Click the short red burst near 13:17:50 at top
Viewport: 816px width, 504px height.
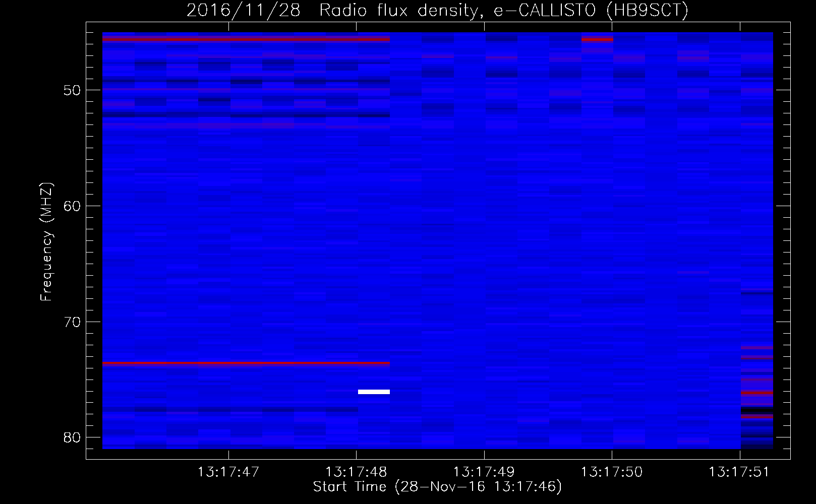(x=597, y=39)
